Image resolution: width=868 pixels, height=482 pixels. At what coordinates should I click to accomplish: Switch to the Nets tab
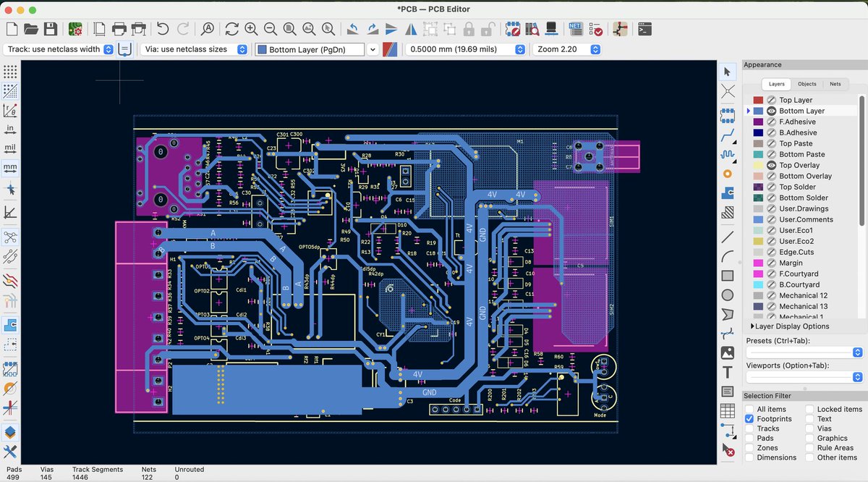pos(835,83)
